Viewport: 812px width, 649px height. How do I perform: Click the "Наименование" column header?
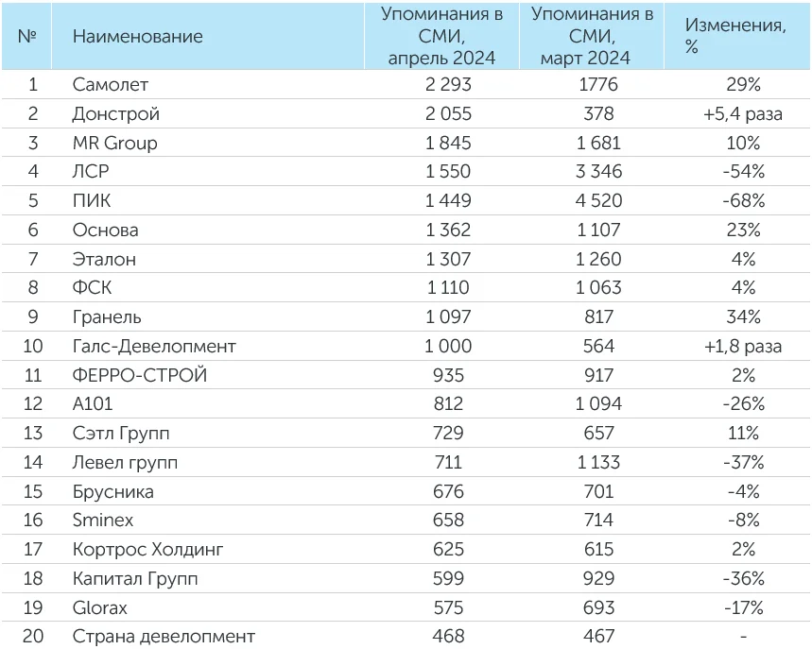coord(137,37)
